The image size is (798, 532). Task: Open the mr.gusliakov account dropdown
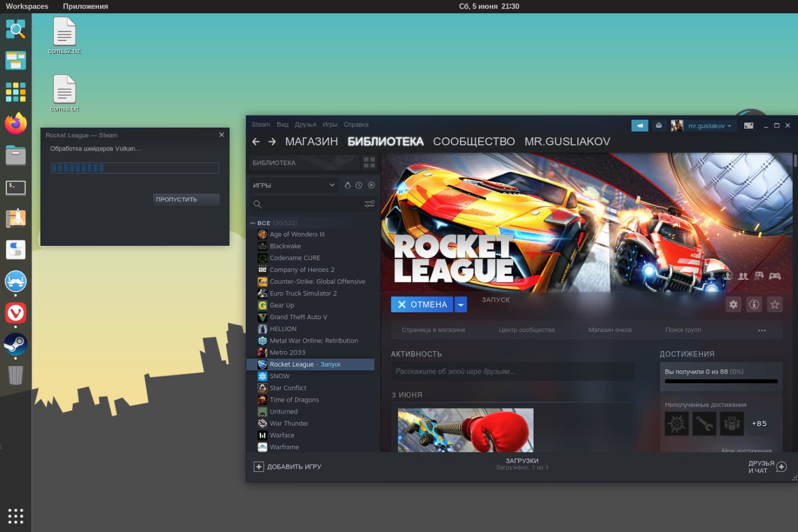point(710,126)
